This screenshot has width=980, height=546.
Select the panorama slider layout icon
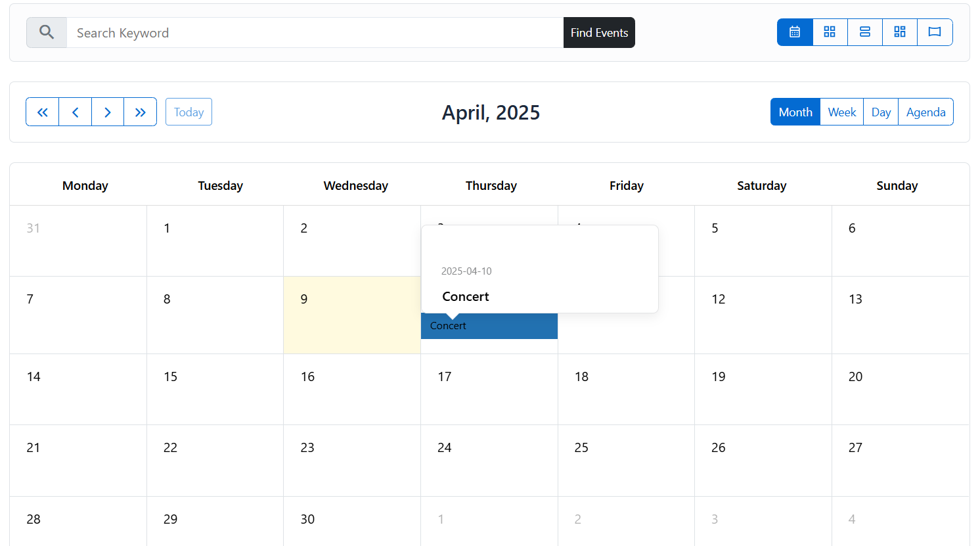pyautogui.click(x=935, y=32)
